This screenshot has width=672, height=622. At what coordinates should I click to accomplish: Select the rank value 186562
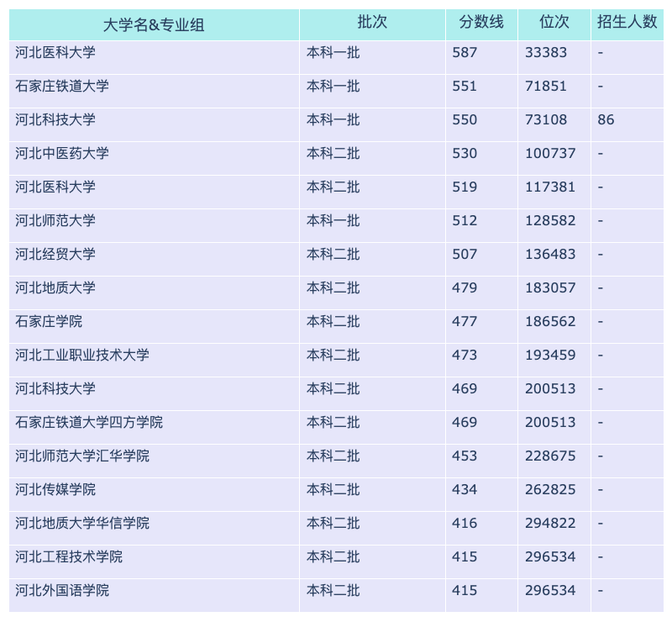point(550,321)
